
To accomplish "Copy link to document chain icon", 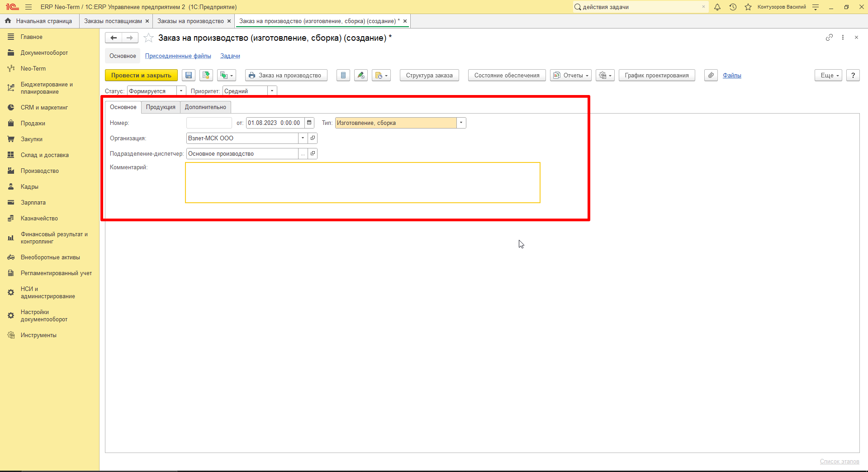I will (x=829, y=38).
